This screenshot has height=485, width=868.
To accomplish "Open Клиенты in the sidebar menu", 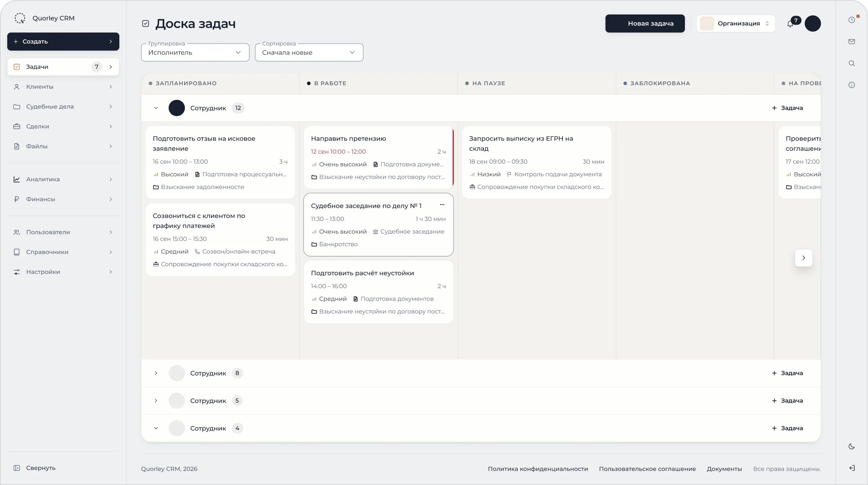I will point(63,87).
